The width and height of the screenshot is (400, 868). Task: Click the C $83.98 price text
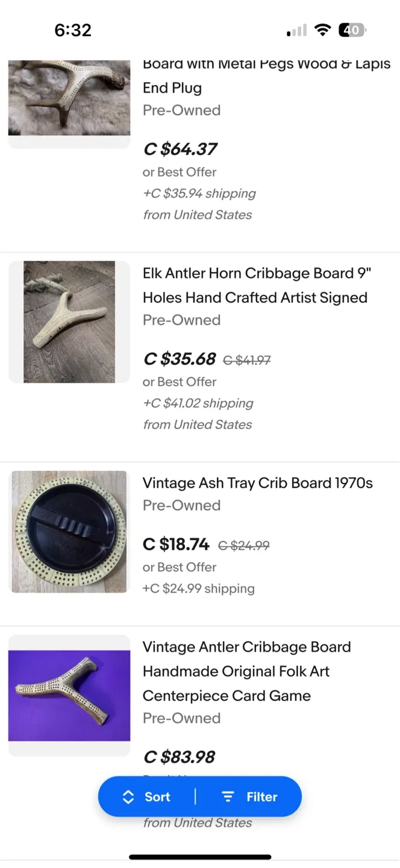180,756
